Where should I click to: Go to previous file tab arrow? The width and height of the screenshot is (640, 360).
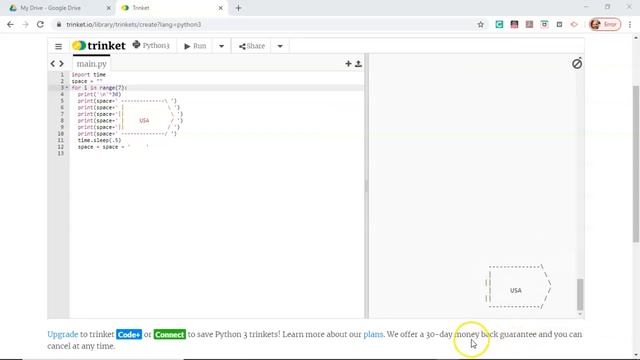[x=53, y=64]
